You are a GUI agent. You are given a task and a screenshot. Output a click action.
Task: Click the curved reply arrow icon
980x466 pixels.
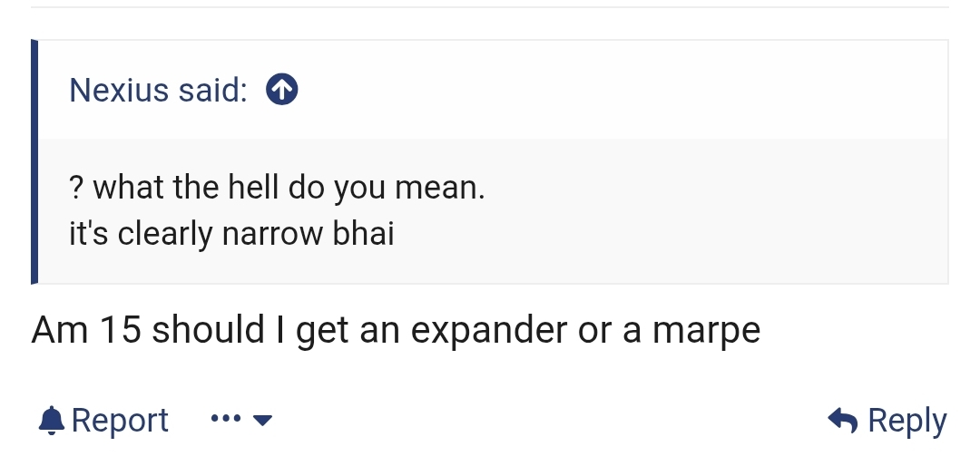843,421
